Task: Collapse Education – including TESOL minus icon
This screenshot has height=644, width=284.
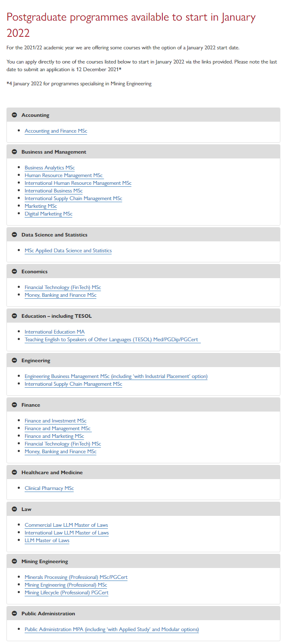Action: pyautogui.click(x=14, y=316)
